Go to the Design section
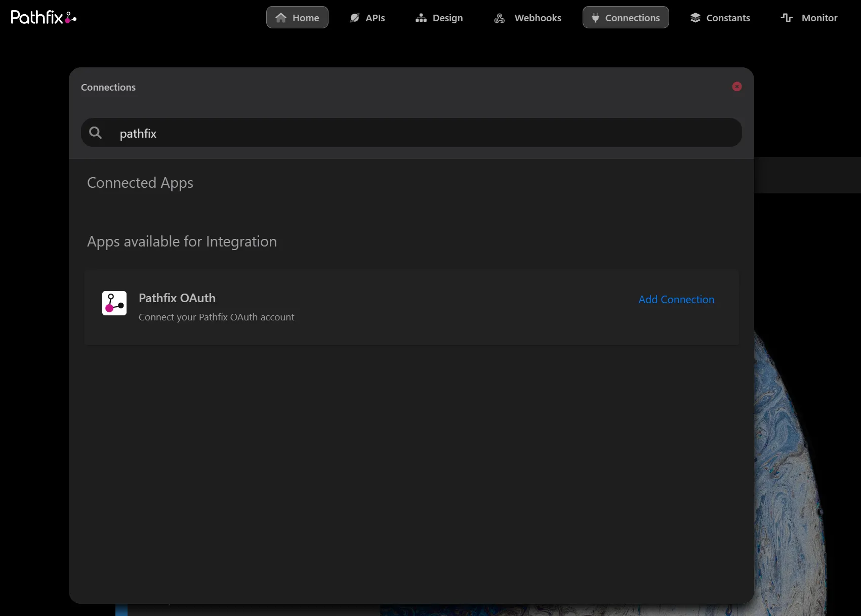The image size is (861, 616). pos(439,18)
